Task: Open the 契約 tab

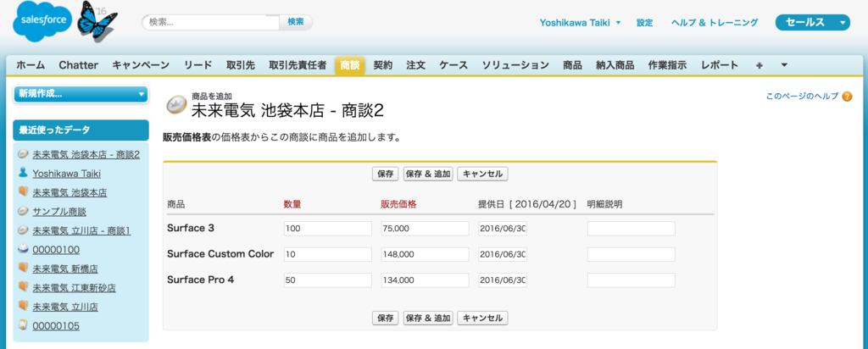Action: point(382,65)
